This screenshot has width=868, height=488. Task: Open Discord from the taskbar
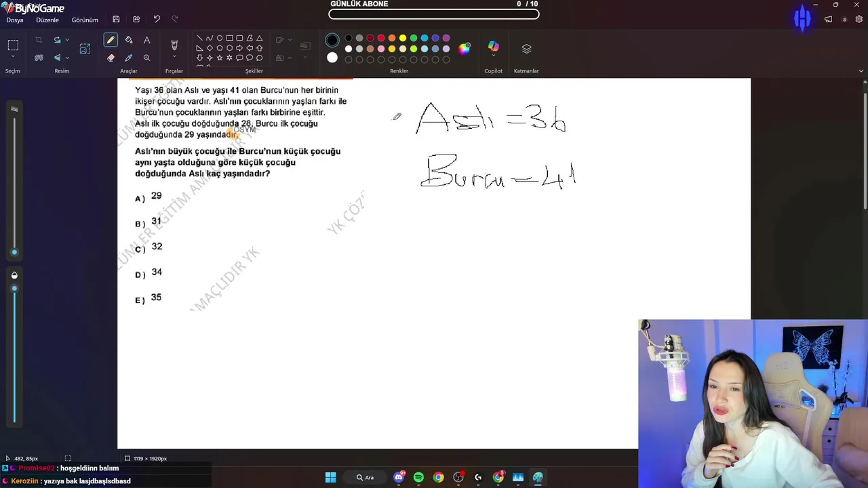point(399,477)
